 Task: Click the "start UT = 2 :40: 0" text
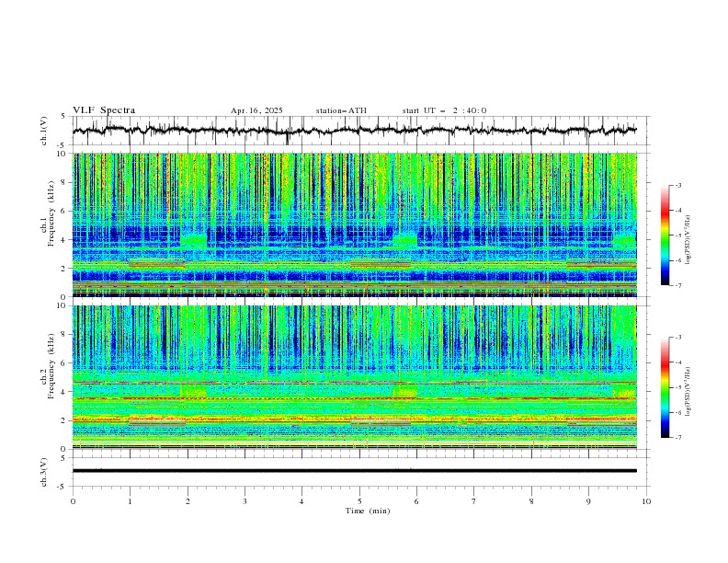coord(444,110)
